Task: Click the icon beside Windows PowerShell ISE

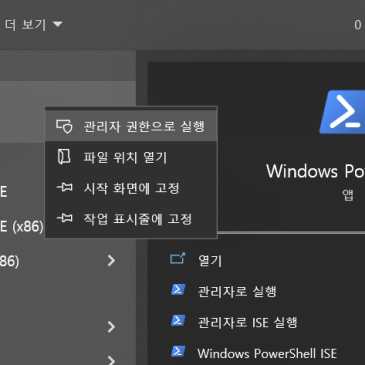Action: coord(178,352)
